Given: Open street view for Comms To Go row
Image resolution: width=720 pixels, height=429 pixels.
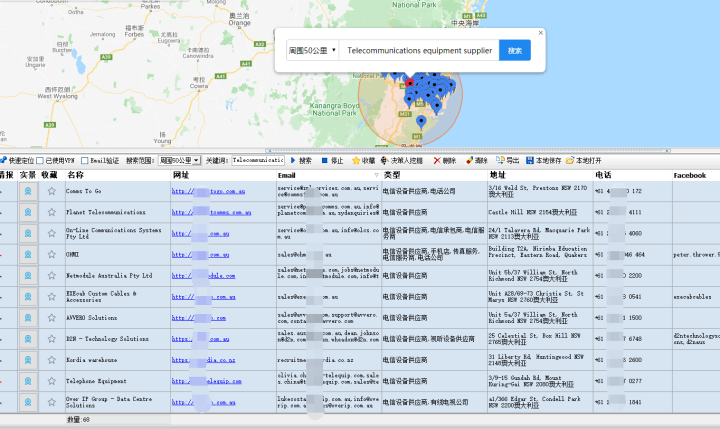Looking at the screenshot, I should [x=28, y=190].
